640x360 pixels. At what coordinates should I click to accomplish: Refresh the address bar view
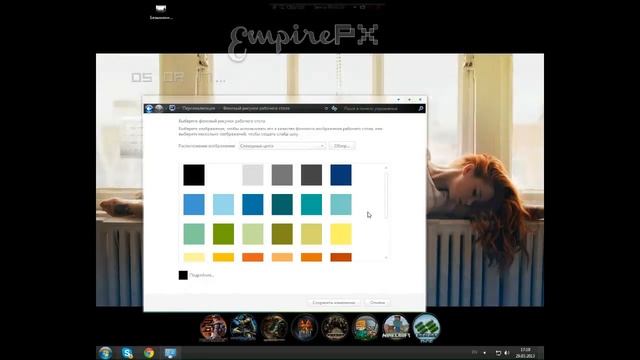(x=334, y=108)
